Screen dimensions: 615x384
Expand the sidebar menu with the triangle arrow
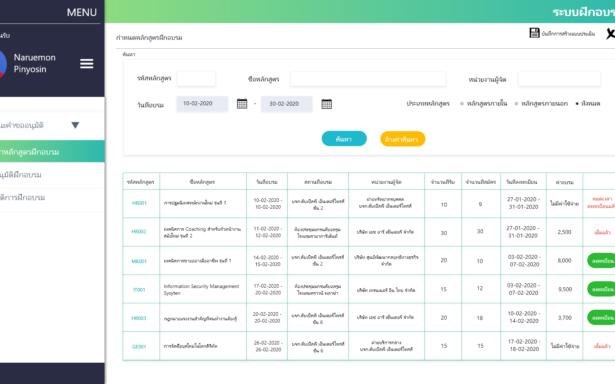point(75,125)
